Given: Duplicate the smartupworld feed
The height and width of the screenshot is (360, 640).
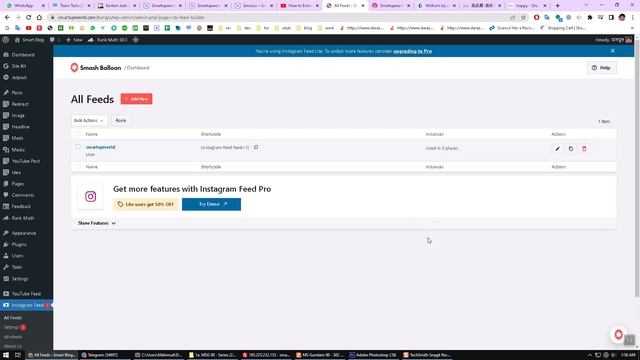Looking at the screenshot, I should coord(571,149).
